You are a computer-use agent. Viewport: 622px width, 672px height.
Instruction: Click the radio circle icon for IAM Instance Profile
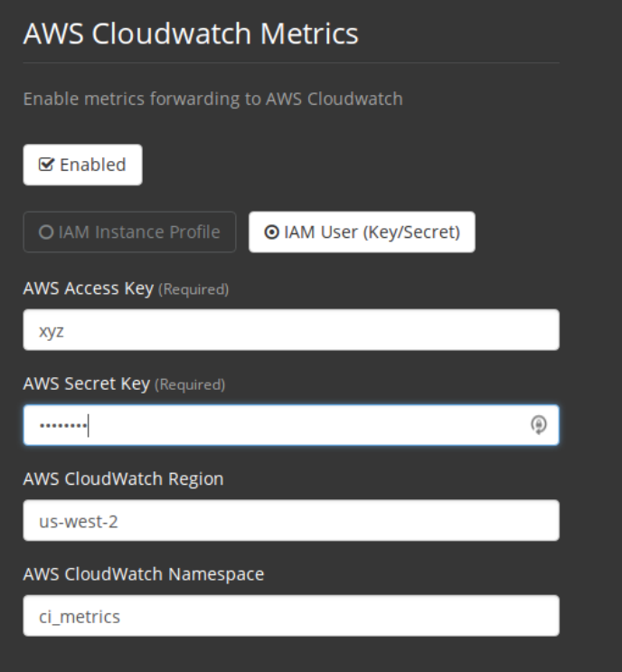(x=45, y=232)
